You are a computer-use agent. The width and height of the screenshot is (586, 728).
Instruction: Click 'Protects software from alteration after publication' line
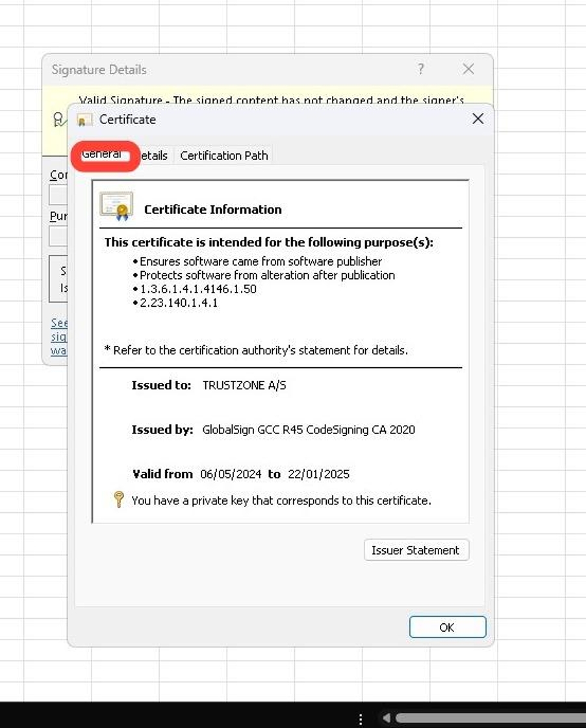click(267, 276)
